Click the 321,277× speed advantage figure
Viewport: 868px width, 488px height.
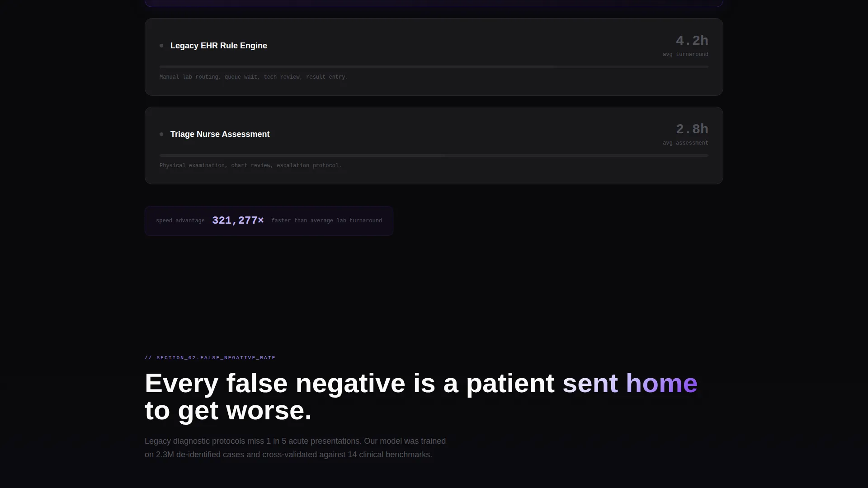[238, 221]
